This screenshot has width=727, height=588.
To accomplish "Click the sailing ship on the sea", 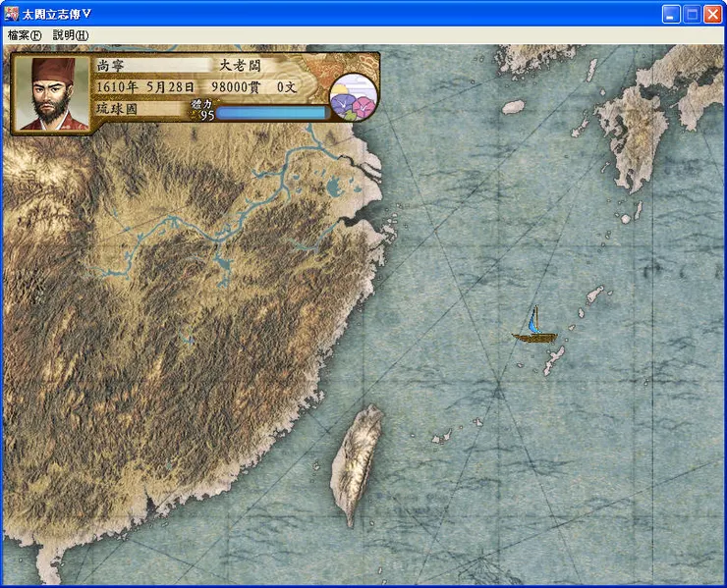I will click(x=534, y=324).
